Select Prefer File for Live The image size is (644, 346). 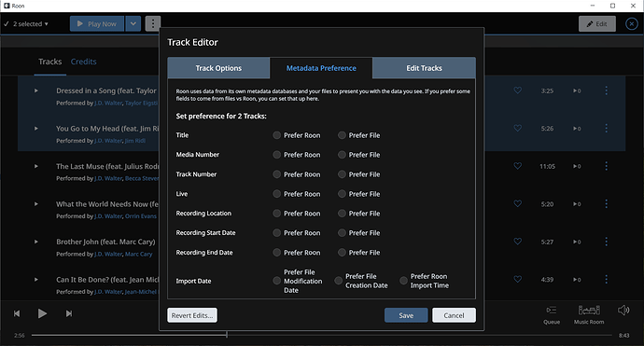(342, 194)
